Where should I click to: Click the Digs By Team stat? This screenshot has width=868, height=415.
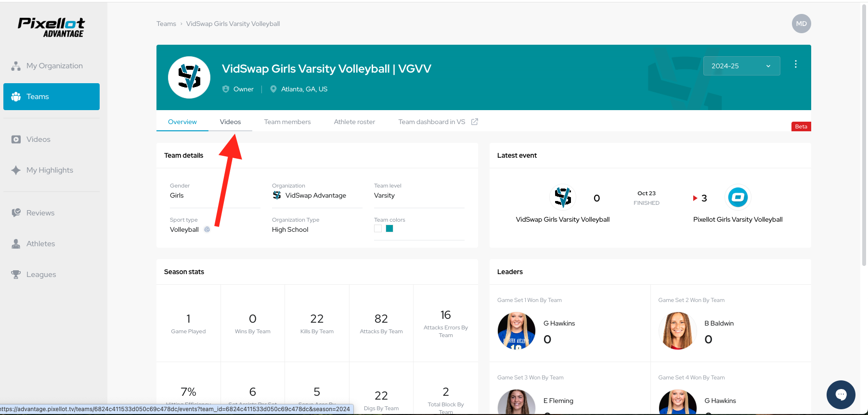381,400
